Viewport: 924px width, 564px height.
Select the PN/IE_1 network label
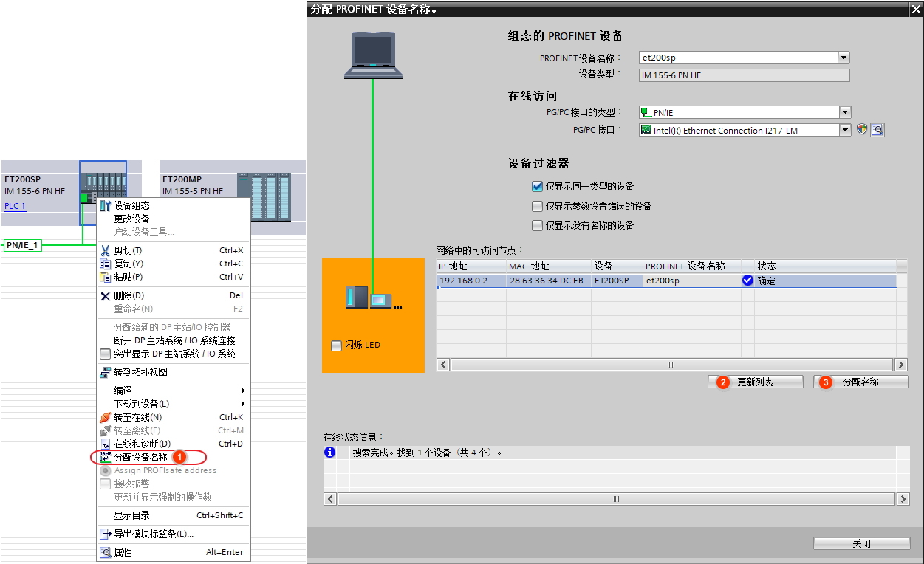coord(23,245)
